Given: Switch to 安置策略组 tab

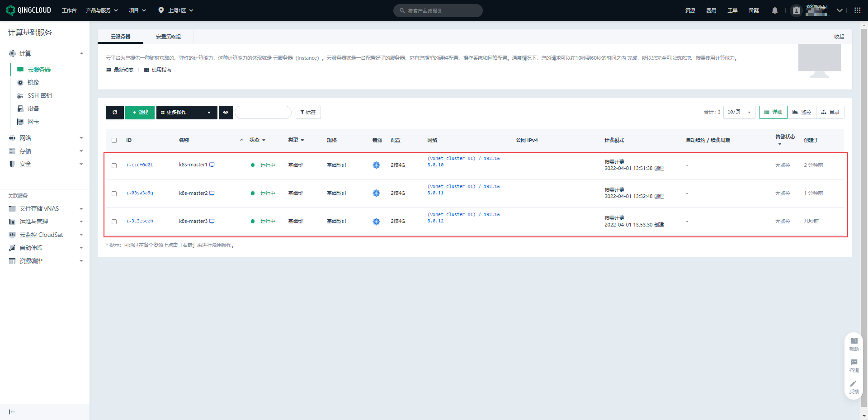Looking at the screenshot, I should click(x=168, y=37).
